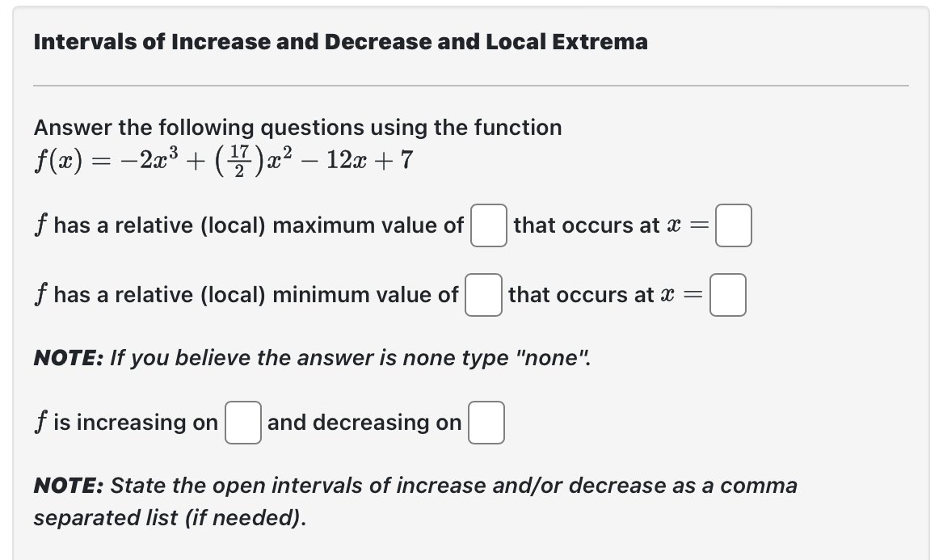Click the relative maximum value input box
This screenshot has height=560, width=943.
pyautogui.click(x=488, y=225)
